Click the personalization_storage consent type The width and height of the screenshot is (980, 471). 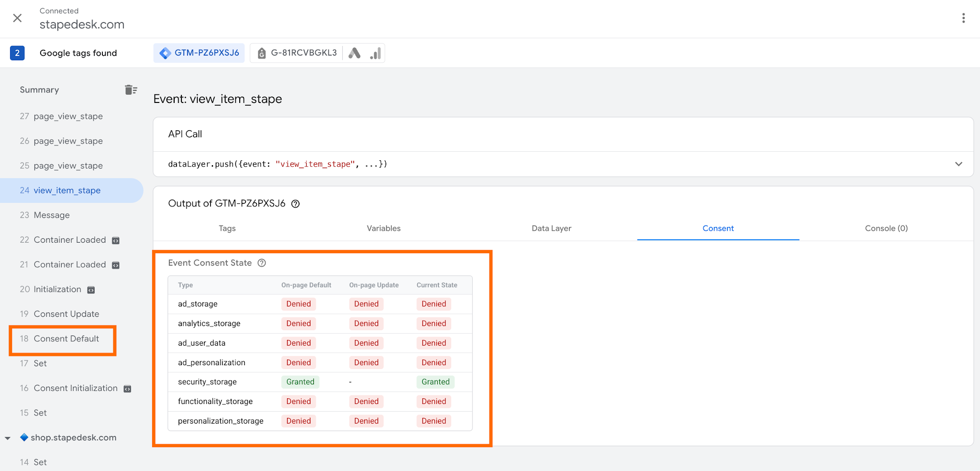point(221,421)
